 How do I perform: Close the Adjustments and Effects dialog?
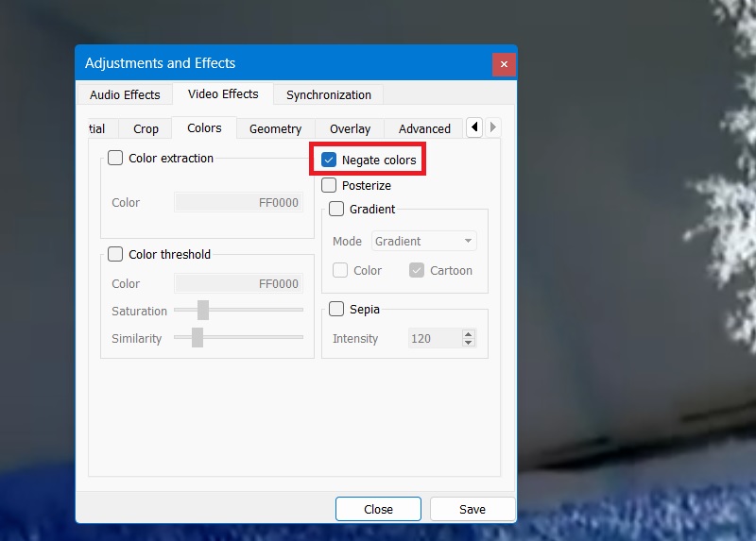[504, 64]
